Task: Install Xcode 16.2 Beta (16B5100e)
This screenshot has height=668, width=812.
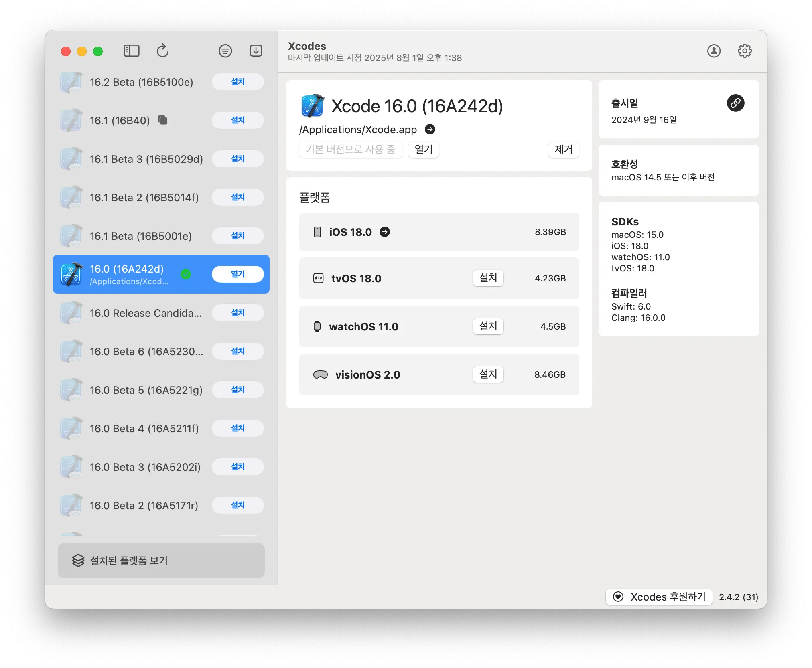Action: coord(238,82)
